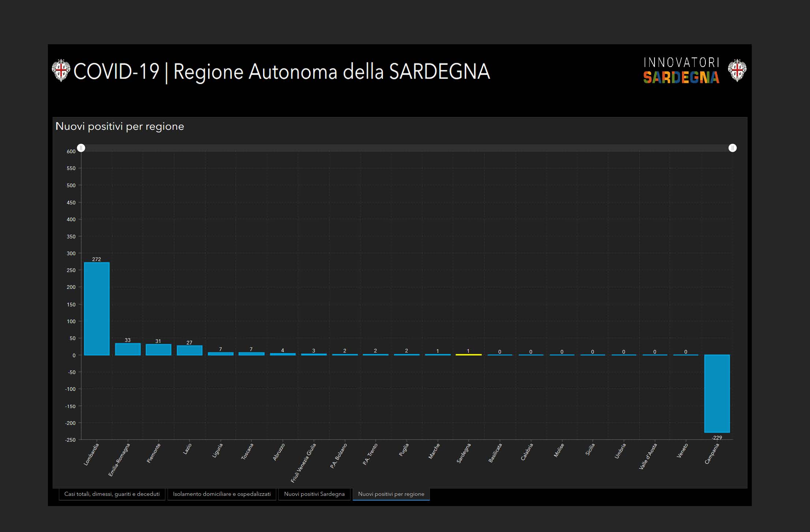
Task: Click the Piemonte bar labeled 31
Action: click(158, 350)
